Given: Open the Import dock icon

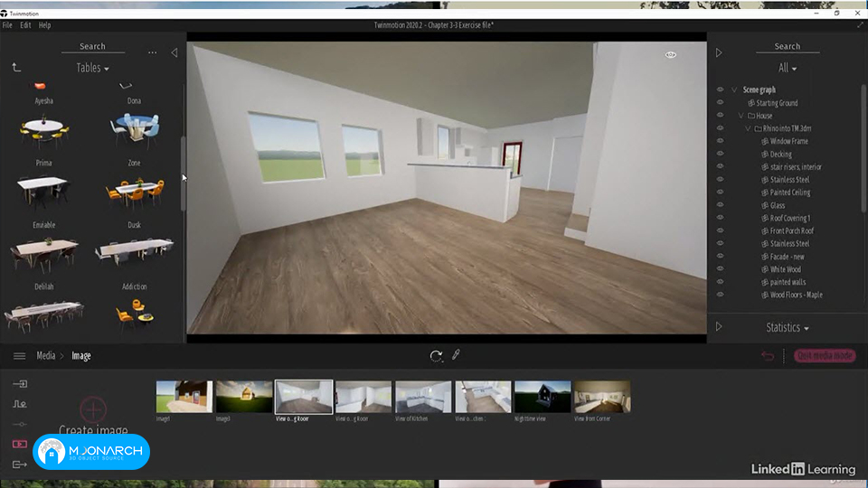Looking at the screenshot, I should (20, 383).
